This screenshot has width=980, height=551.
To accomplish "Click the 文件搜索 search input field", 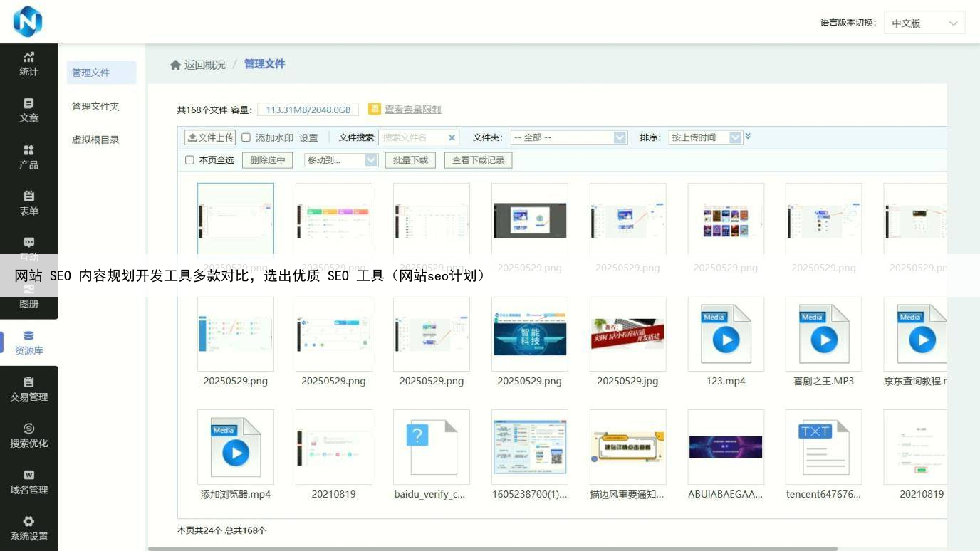I will (x=413, y=137).
